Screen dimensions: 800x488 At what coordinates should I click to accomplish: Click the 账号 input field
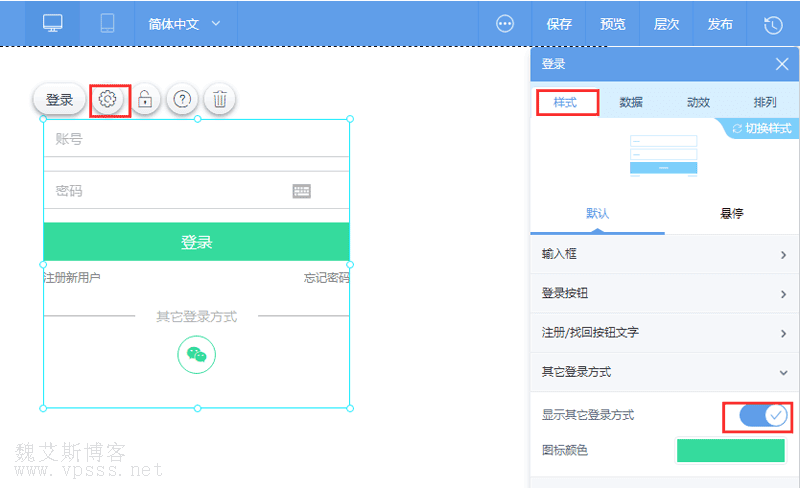[196, 140]
